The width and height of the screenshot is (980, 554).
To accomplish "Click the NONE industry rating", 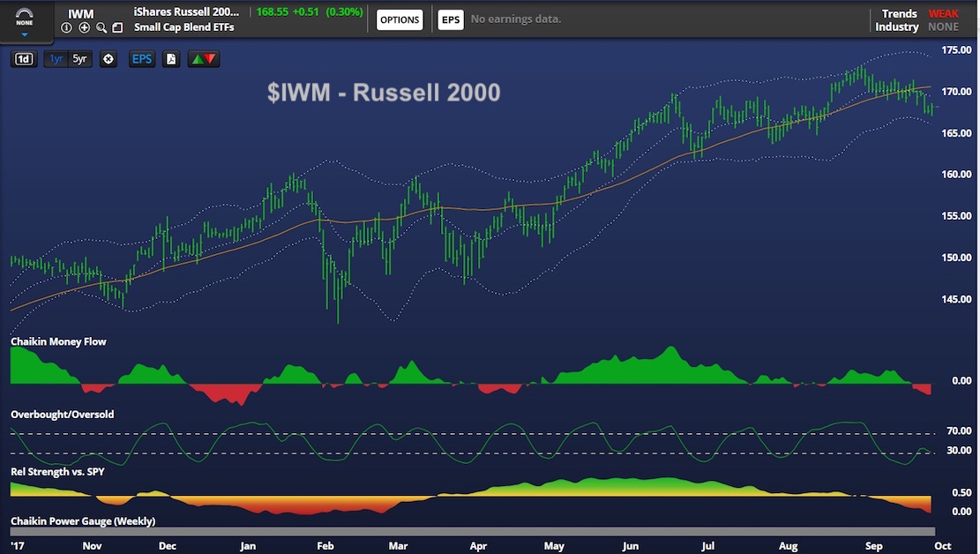I will 943,26.
